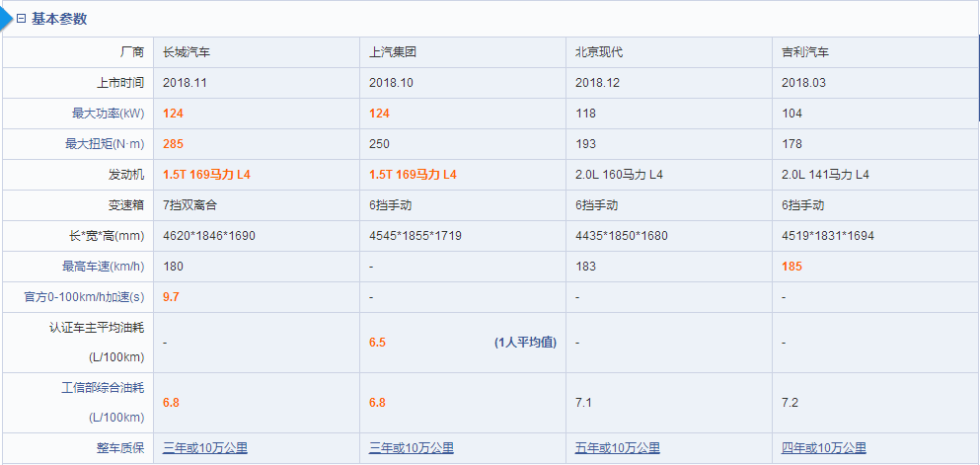This screenshot has height=465, width=980.
Task: Open 上汽集团 warranty link 三年或10万公里
Action: (x=412, y=448)
